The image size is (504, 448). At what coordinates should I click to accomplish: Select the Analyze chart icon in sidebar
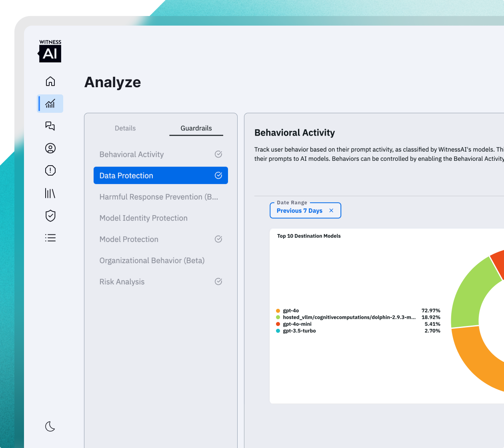(50, 104)
